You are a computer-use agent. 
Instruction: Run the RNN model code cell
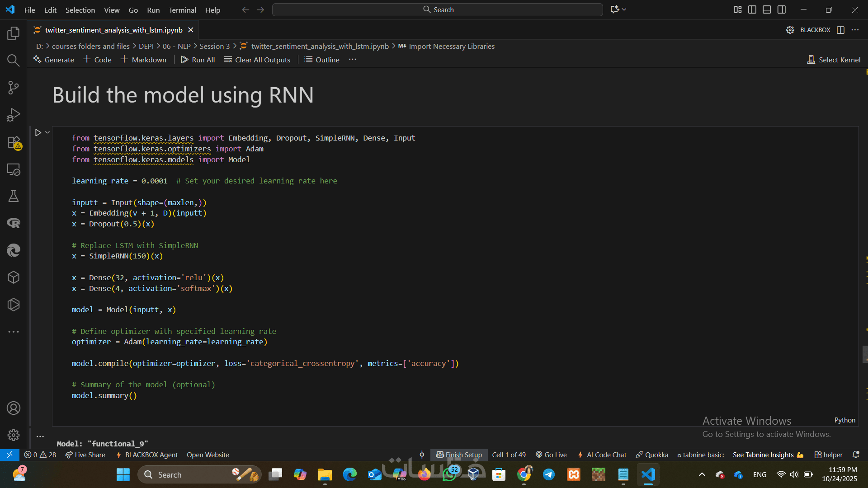(38, 132)
